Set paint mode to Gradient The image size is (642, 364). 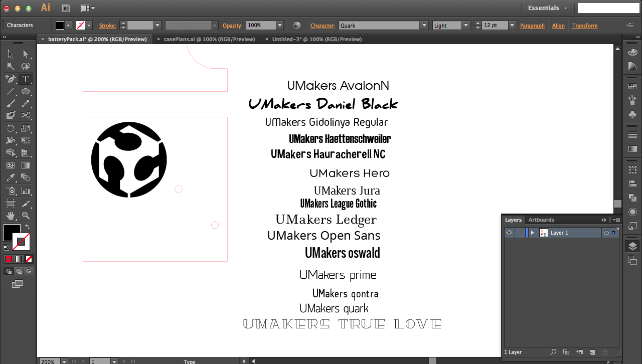19,259
